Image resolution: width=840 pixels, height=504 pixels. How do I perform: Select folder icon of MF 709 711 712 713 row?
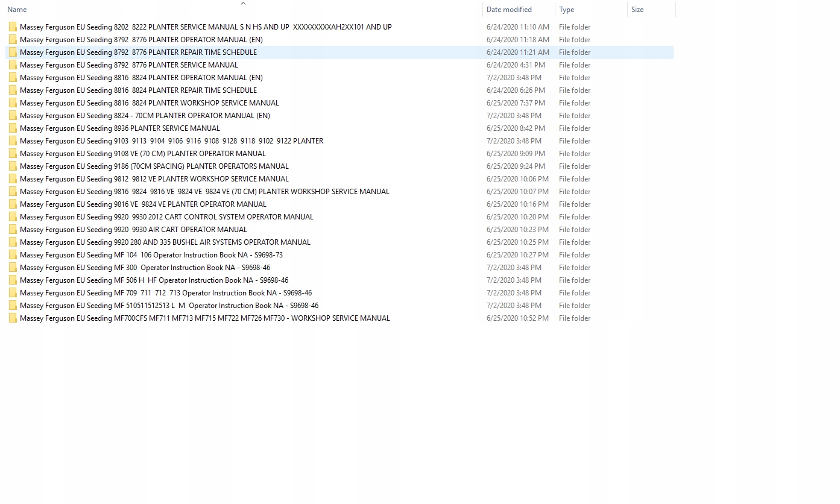point(13,293)
